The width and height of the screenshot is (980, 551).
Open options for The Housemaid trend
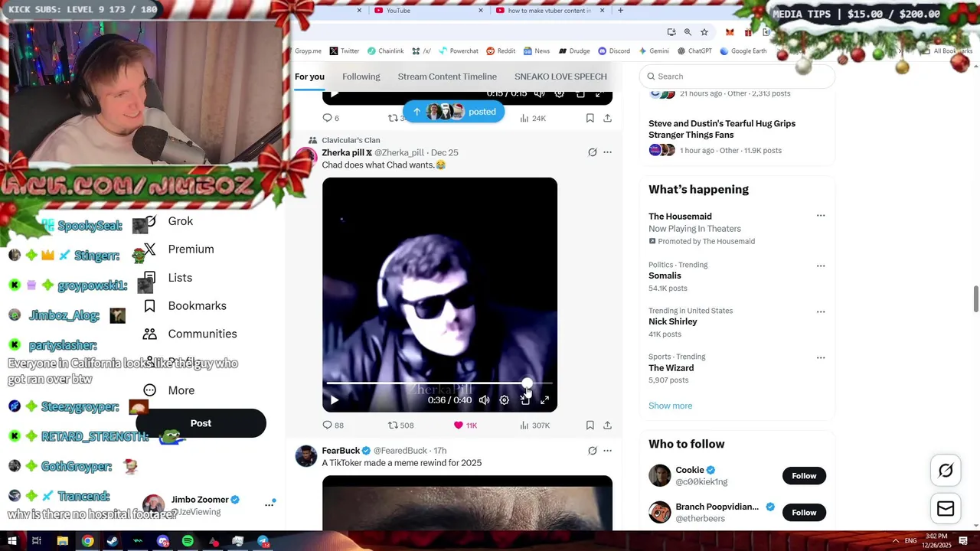pos(821,216)
